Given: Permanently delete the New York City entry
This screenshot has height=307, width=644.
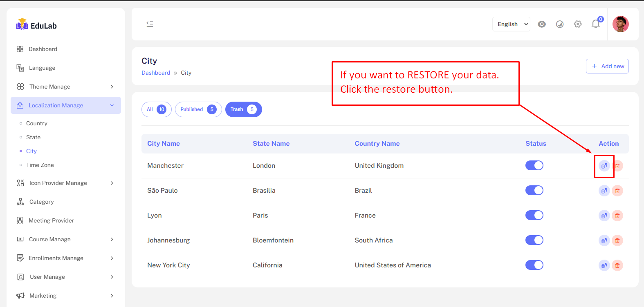Looking at the screenshot, I should 617,265.
